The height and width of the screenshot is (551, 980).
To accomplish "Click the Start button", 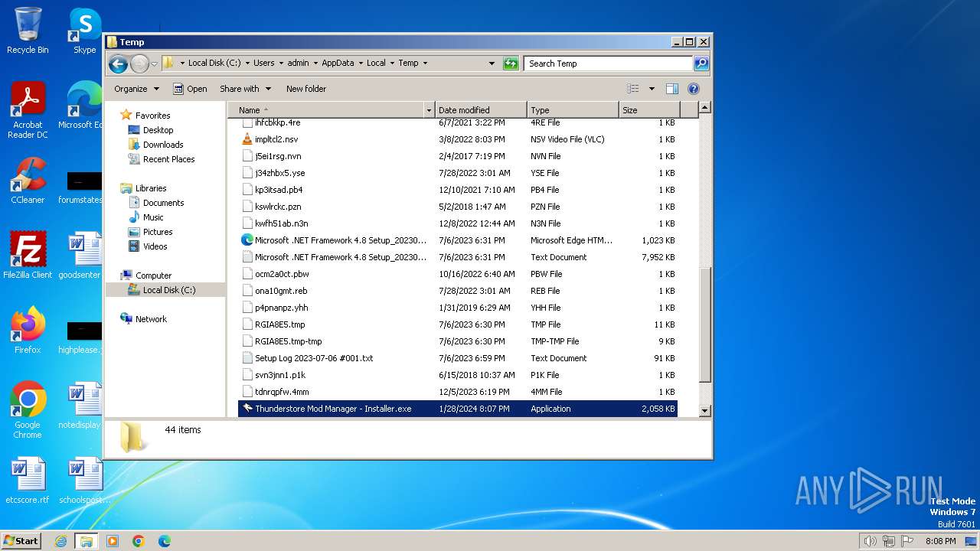I will pos(21,540).
